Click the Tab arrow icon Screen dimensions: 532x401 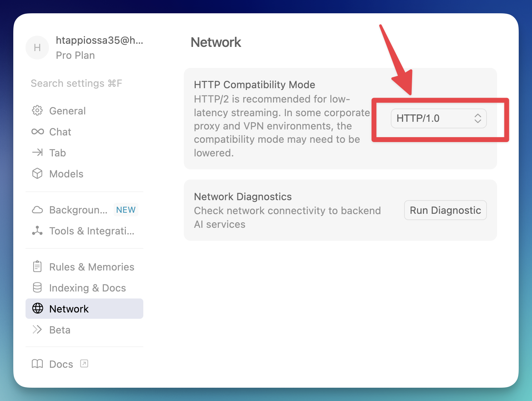coord(37,153)
